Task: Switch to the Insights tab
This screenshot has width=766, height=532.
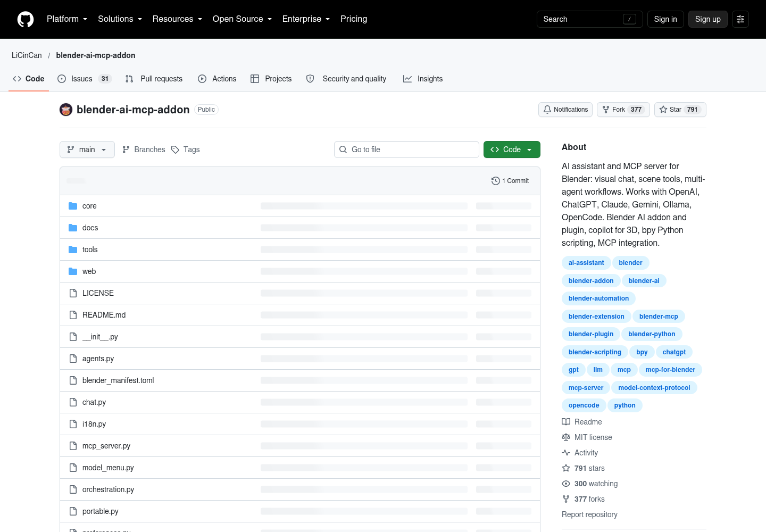Action: pyautogui.click(x=423, y=79)
